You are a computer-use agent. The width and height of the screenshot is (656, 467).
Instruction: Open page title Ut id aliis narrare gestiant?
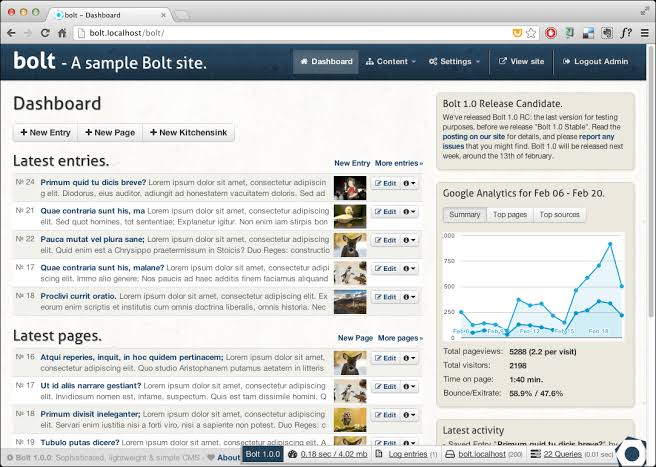click(91, 386)
